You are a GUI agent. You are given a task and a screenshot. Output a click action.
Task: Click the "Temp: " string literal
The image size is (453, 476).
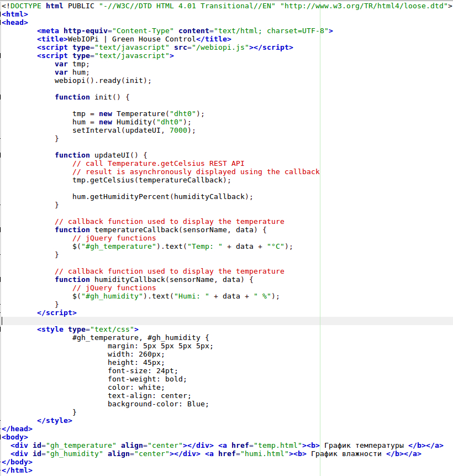pyautogui.click(x=205, y=247)
